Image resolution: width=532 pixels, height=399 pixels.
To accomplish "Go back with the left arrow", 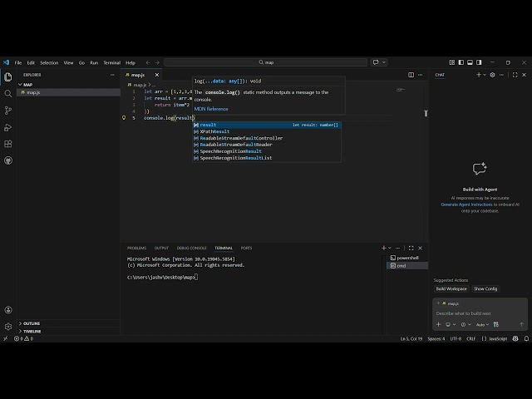I will (148, 62).
